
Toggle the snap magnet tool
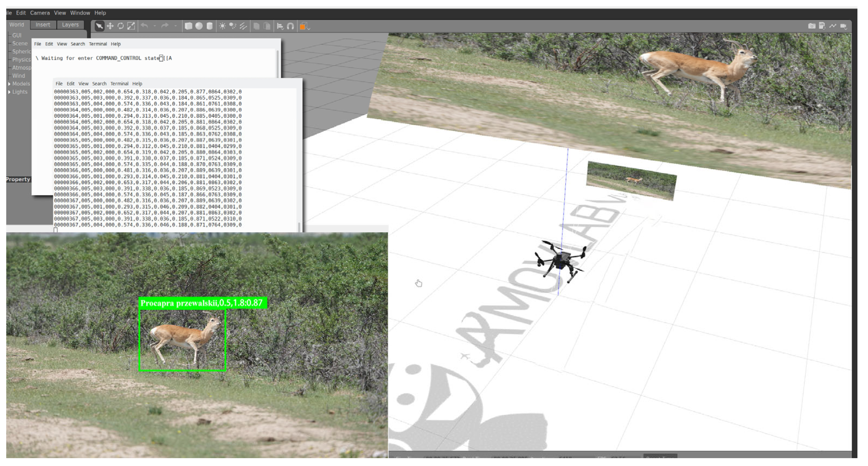[290, 26]
